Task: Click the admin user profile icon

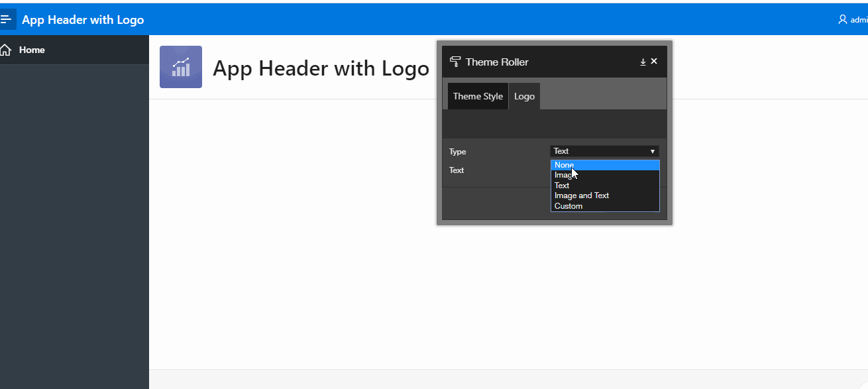Action: click(x=843, y=19)
